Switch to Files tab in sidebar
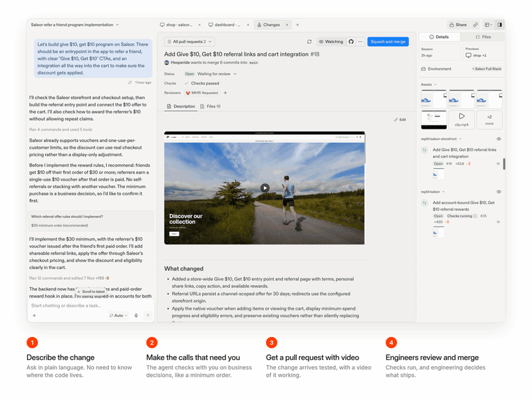 (x=483, y=37)
